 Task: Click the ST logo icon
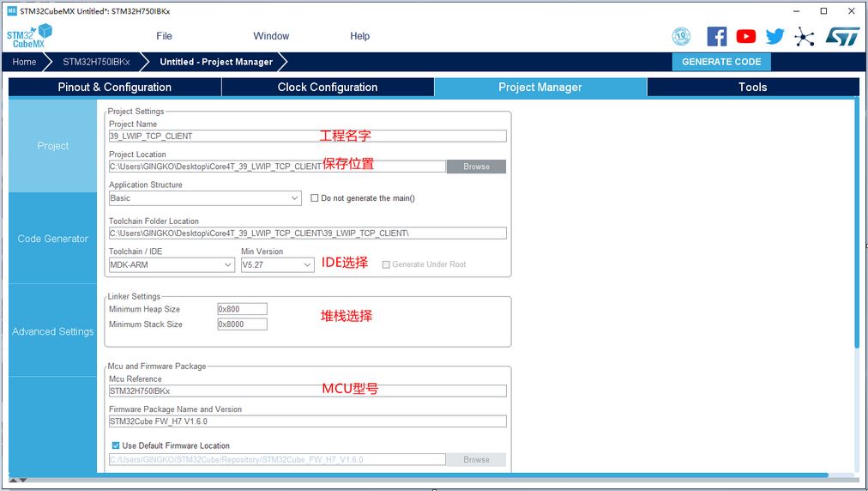[x=841, y=36]
